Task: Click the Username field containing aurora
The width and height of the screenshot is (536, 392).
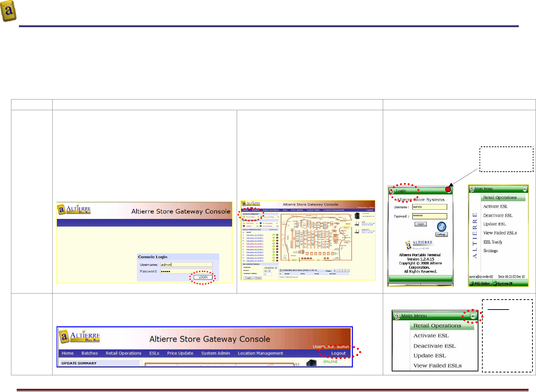Action: 430,207
